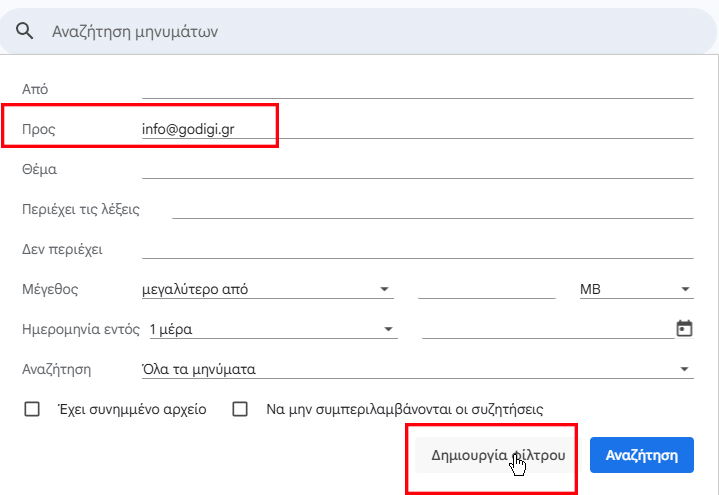719x495 pixels.
Task: Focus the 'Περιέχει τις λέξεις' field
Action: 432,209
